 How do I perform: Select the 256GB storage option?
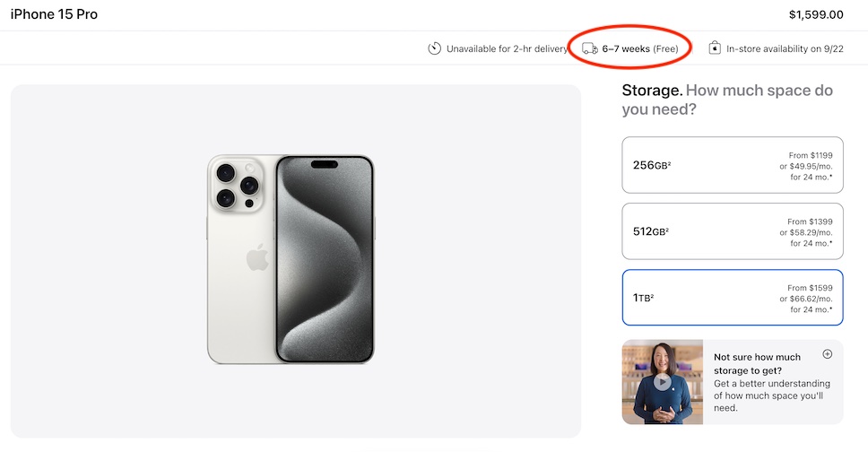(733, 165)
